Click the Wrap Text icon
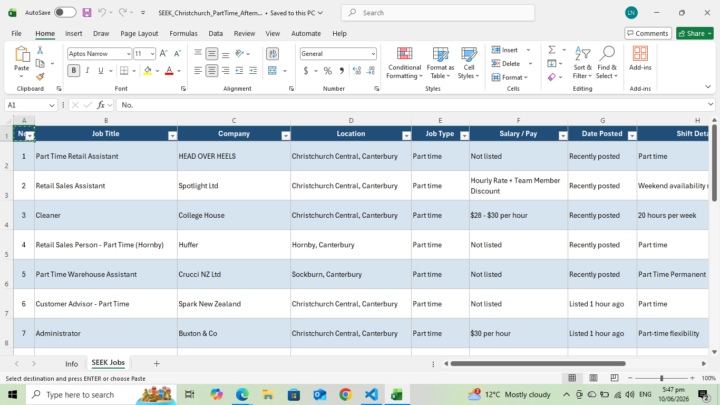720x405 pixels. (272, 54)
